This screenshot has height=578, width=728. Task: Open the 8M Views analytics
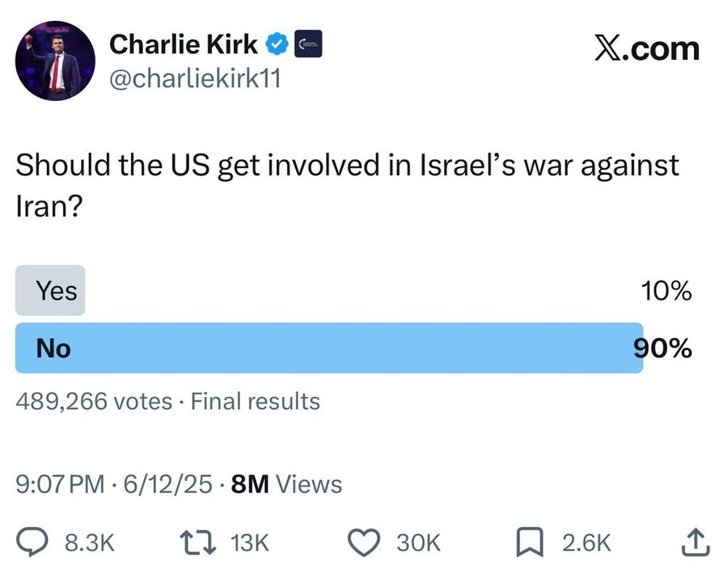(x=286, y=484)
